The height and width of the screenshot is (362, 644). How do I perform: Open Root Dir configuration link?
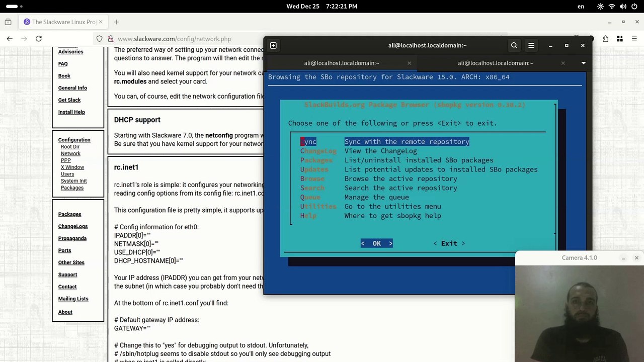70,147
